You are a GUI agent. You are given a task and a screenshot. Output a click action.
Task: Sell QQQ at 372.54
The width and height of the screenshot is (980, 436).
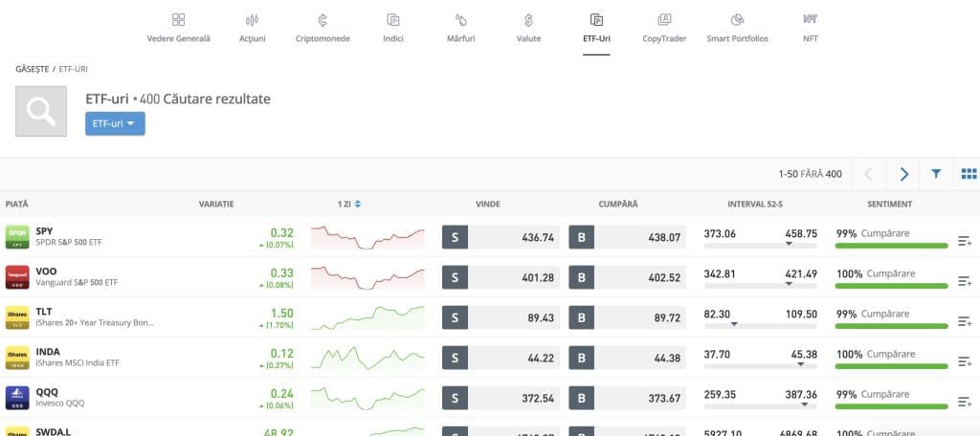pos(501,397)
